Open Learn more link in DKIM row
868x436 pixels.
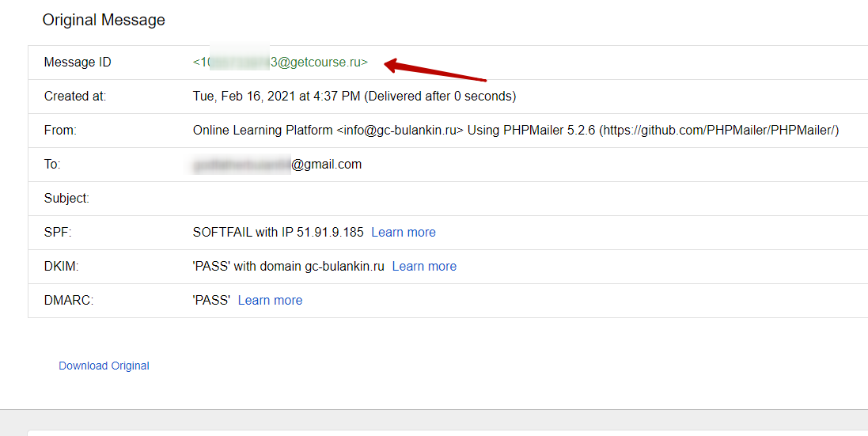point(424,266)
